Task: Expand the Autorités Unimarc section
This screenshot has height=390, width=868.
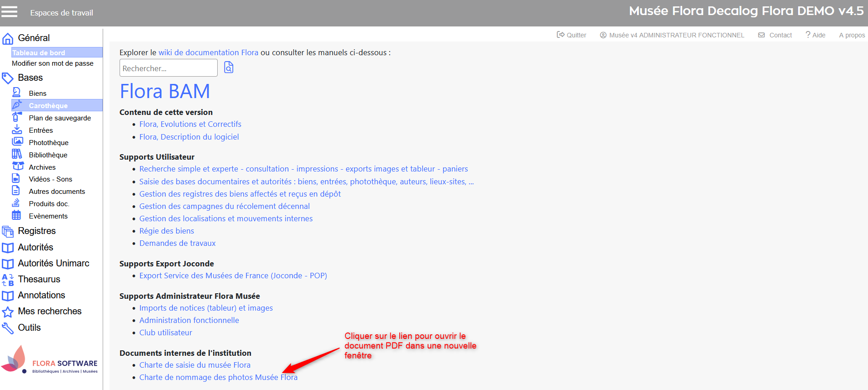Action: coord(53,264)
